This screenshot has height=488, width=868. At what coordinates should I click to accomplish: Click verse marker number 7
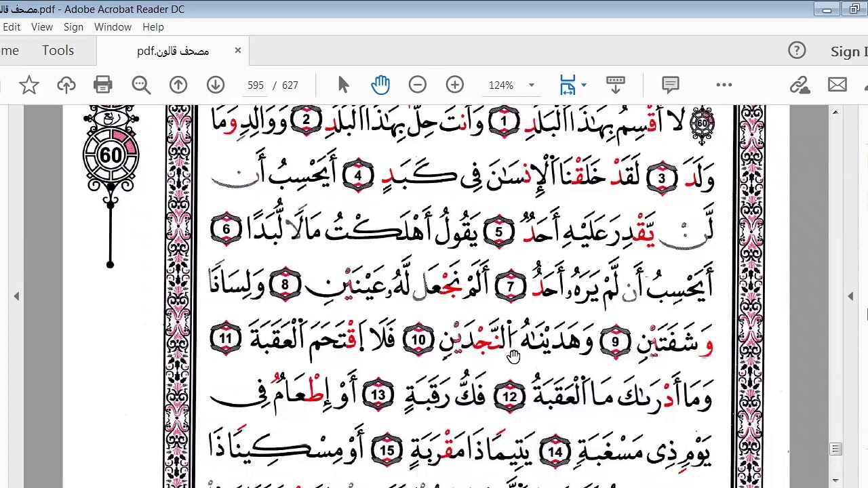click(511, 287)
